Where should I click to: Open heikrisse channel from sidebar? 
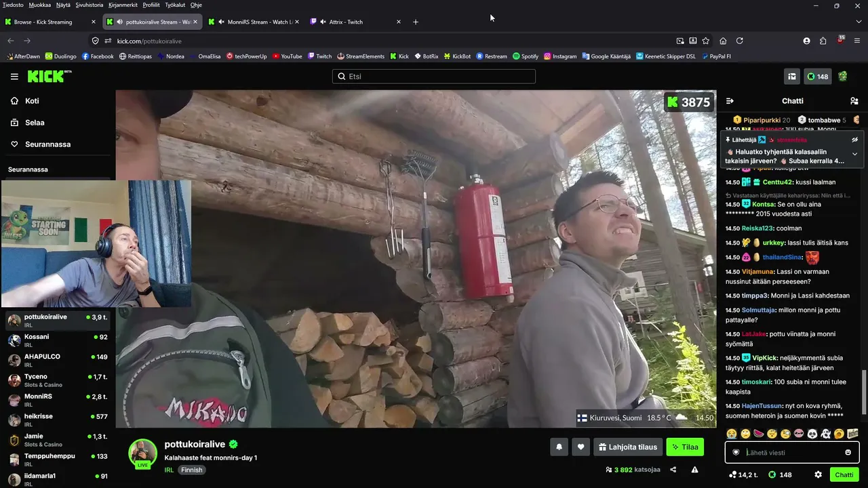pyautogui.click(x=58, y=420)
